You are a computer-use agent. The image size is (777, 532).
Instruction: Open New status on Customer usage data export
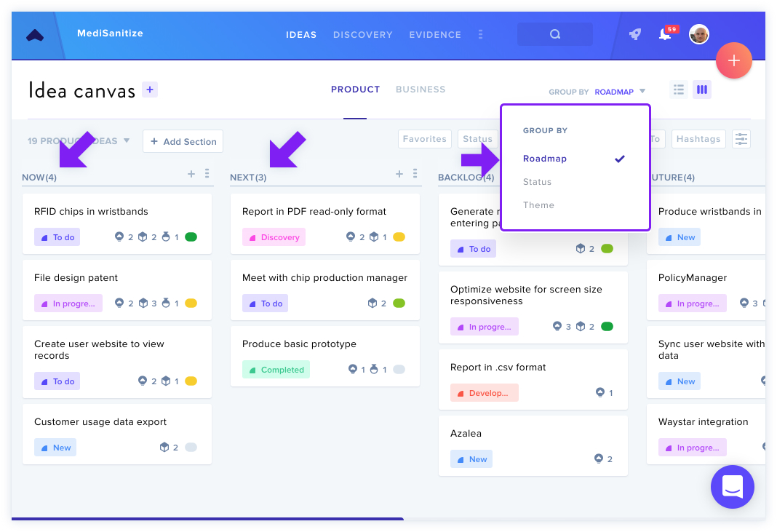(55, 448)
